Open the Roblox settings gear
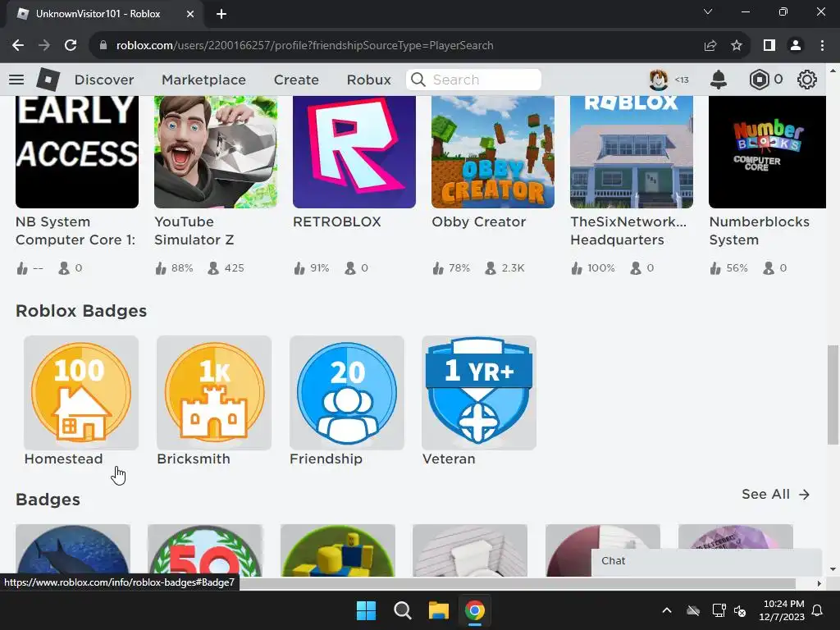The height and width of the screenshot is (630, 840). point(807,80)
